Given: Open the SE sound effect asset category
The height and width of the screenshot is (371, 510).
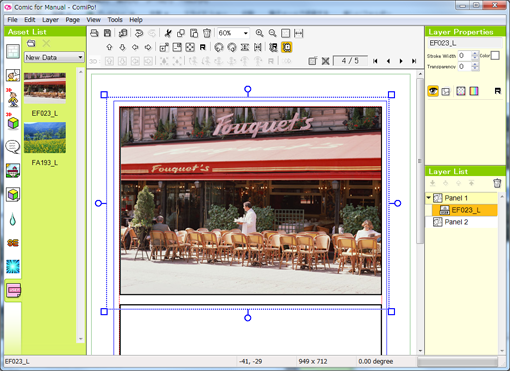Looking at the screenshot, I should [x=13, y=243].
